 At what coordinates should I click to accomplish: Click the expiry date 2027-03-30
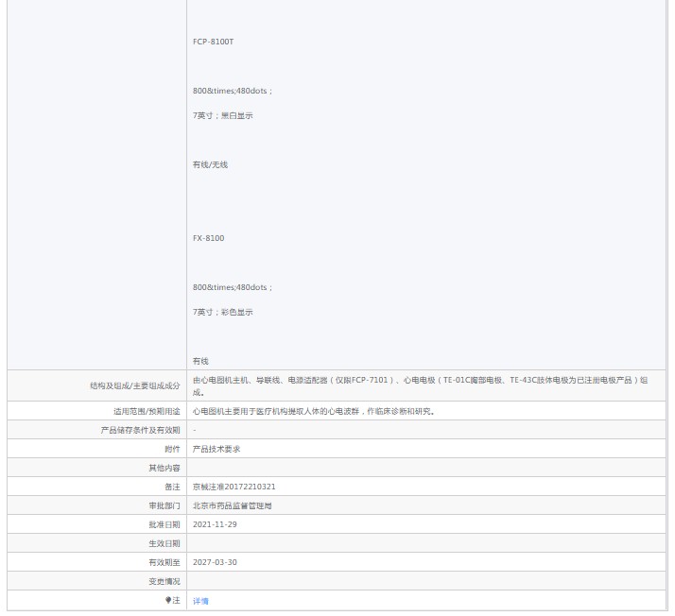215,562
